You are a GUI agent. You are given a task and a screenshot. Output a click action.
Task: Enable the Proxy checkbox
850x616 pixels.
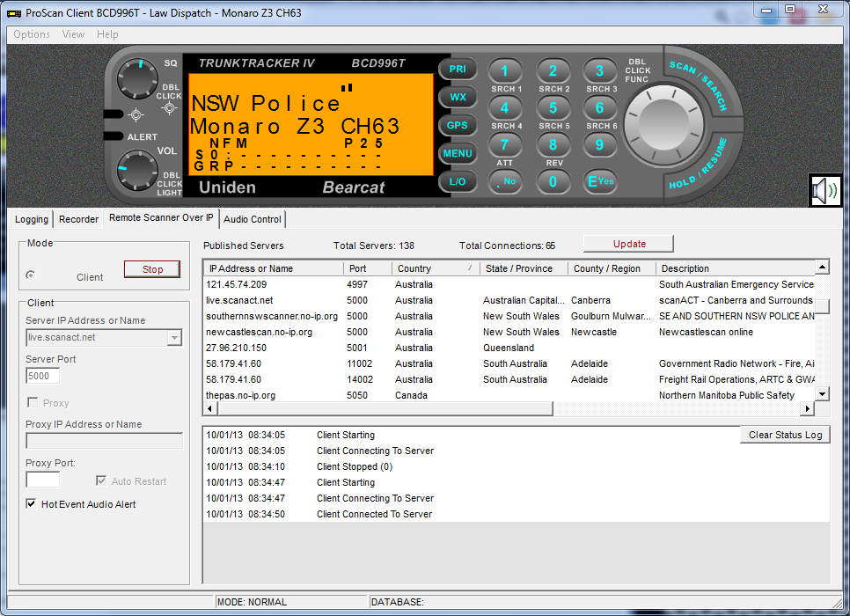pos(33,403)
